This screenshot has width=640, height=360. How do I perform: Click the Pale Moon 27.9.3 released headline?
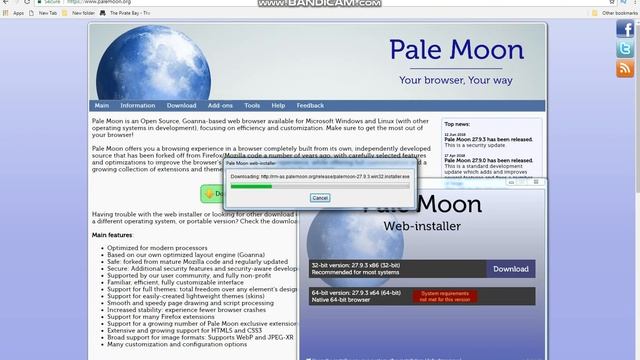tap(488, 139)
